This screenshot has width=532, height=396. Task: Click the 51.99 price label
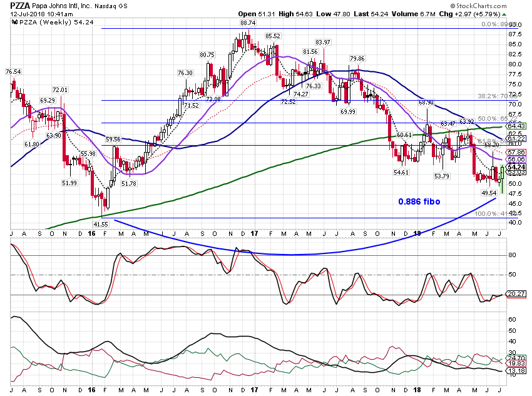[69, 183]
